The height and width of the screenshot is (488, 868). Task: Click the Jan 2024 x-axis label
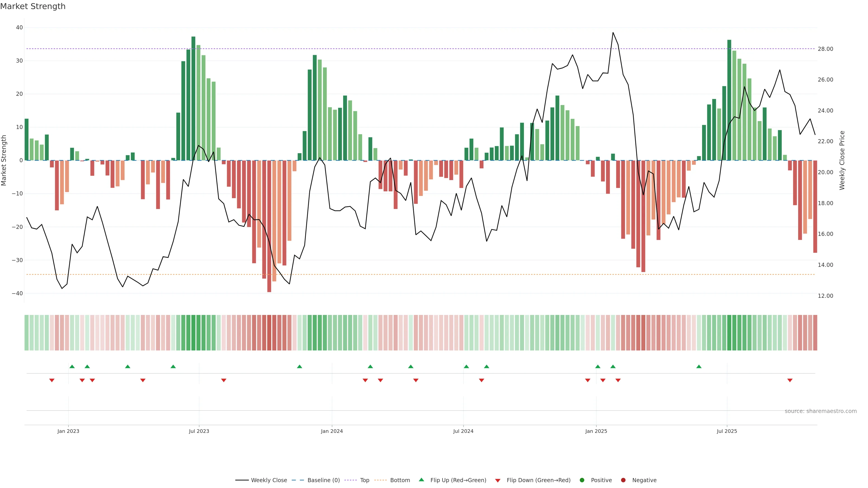332,431
